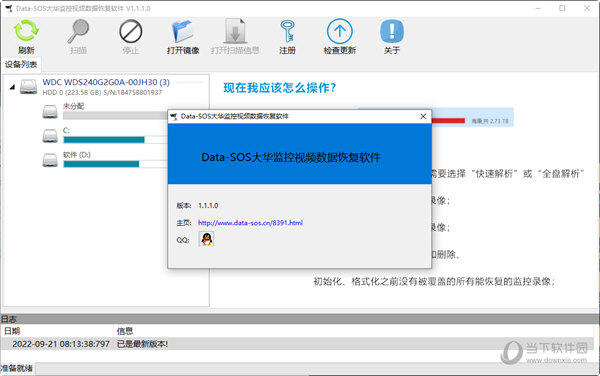Select the C: partition drive icon

tap(50, 135)
